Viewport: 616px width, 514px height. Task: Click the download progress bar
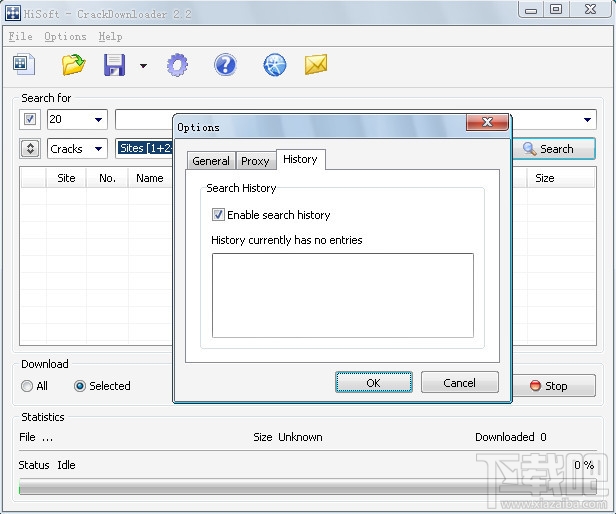pos(308,486)
